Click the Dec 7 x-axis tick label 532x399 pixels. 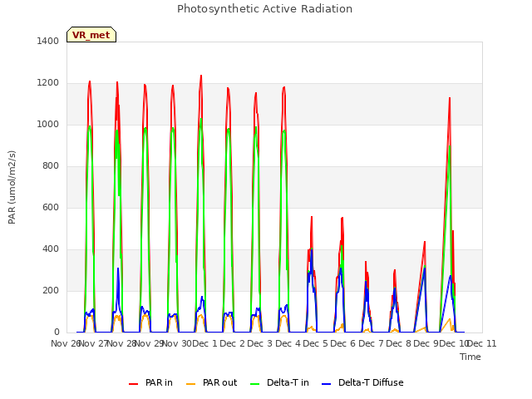(x=371, y=343)
